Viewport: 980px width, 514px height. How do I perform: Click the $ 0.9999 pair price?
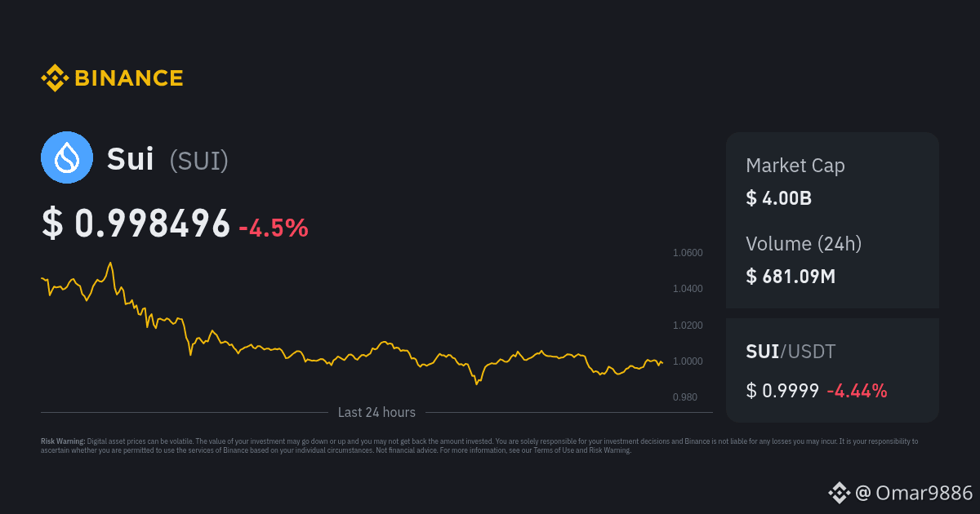pos(782,391)
